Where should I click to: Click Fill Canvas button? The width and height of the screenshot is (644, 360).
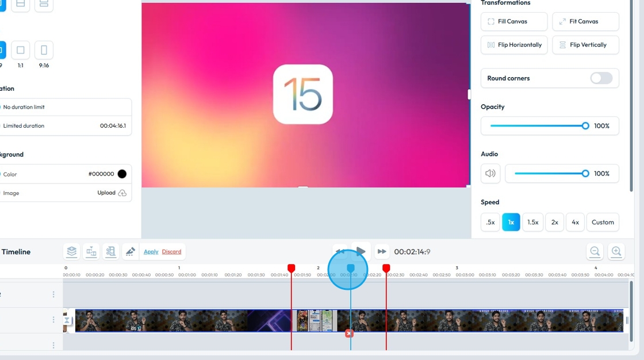coord(514,21)
